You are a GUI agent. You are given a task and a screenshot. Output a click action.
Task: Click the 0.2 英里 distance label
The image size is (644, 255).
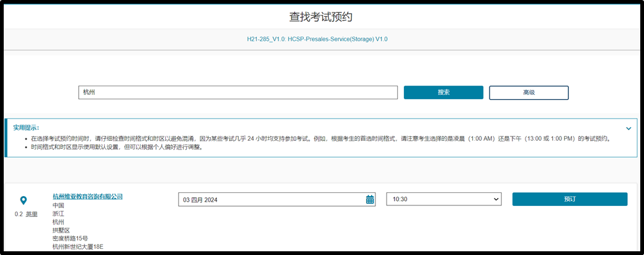pos(25,214)
